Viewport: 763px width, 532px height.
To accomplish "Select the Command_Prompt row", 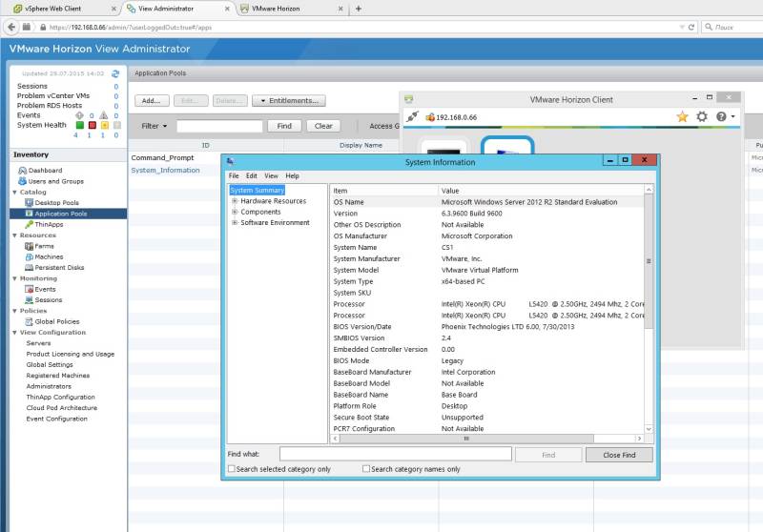I will pos(162,157).
